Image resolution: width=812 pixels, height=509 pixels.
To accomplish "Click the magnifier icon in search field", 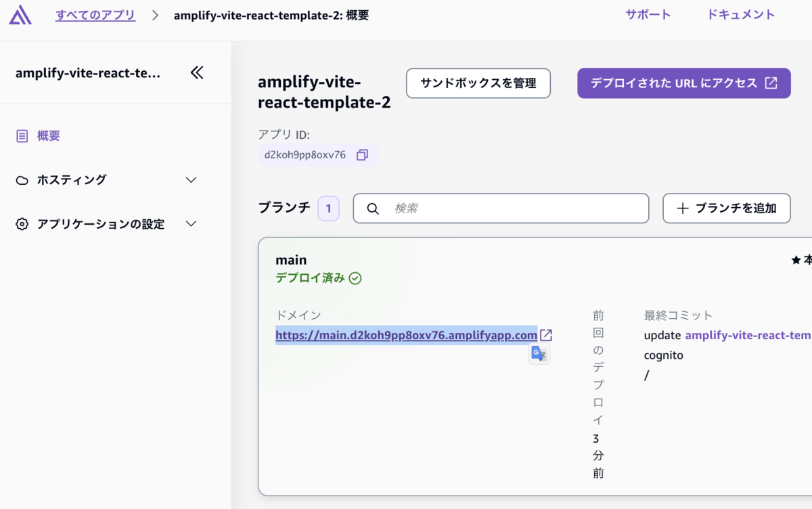I will tap(373, 208).
